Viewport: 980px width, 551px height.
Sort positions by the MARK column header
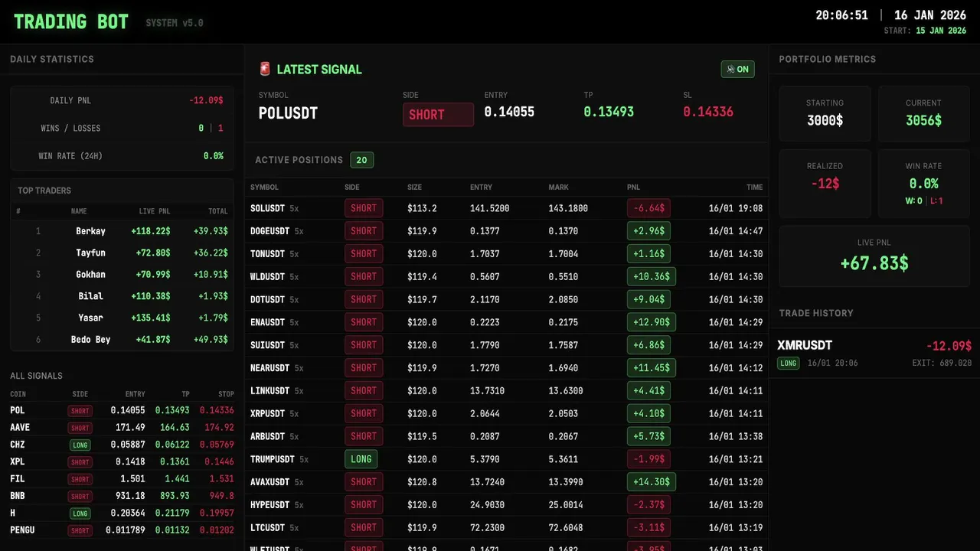558,187
